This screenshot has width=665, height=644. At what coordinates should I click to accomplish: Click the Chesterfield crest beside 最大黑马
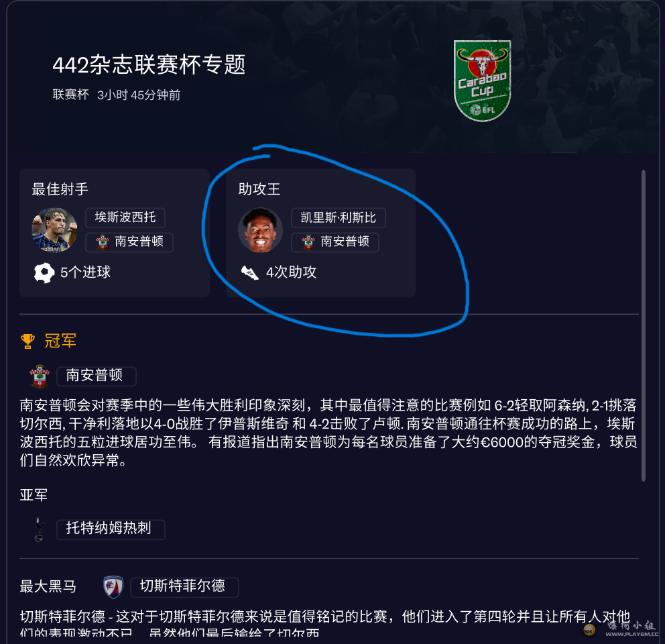point(113,587)
